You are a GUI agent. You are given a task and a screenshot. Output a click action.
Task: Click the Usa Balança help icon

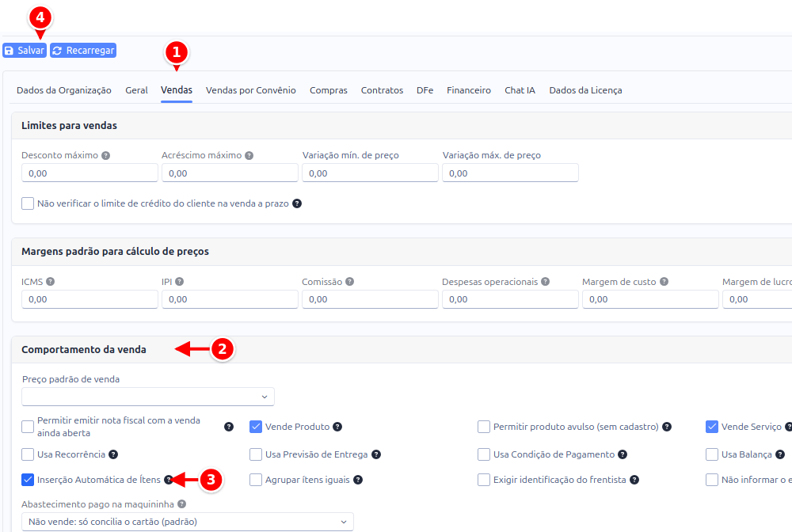(x=780, y=454)
